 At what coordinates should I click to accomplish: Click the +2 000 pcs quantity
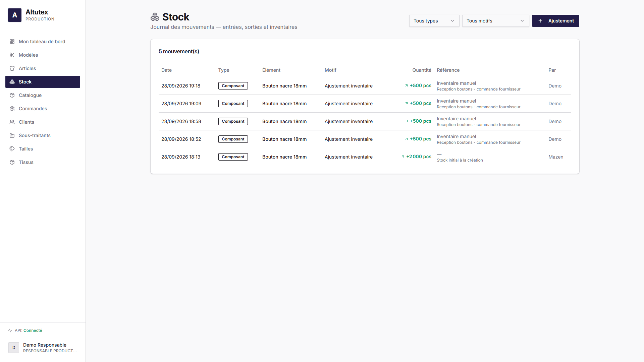click(419, 157)
